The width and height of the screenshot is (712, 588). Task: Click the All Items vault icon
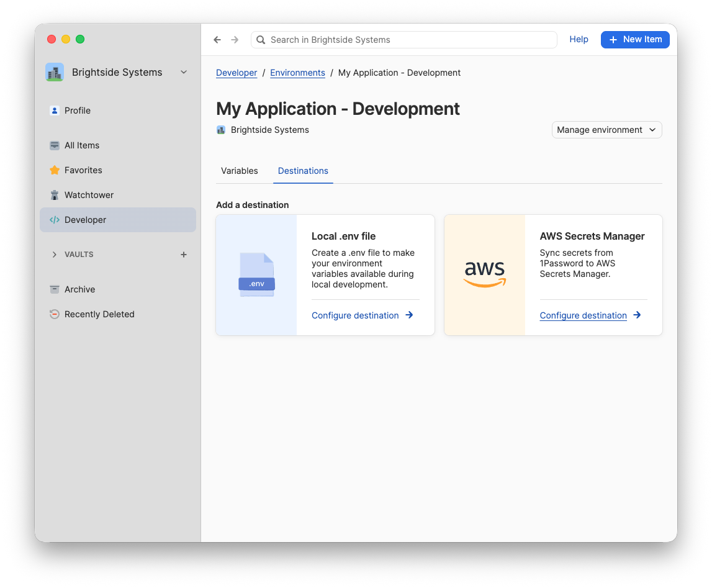coord(55,145)
